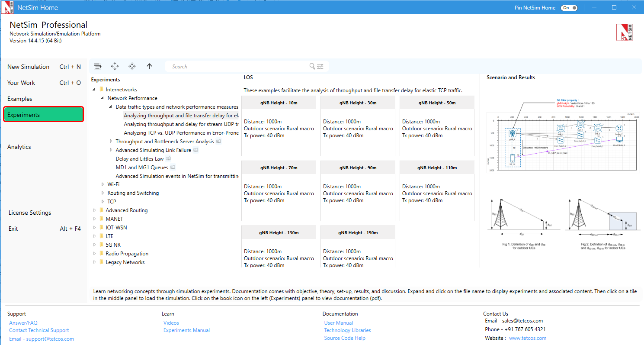
Task: Expand the MANET folder arrow
Action: point(94,219)
